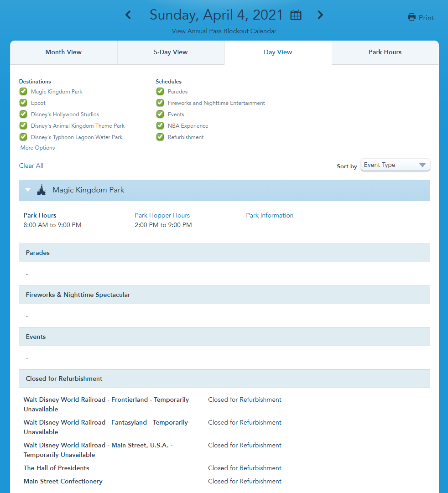The height and width of the screenshot is (493, 448).
Task: Toggle the NBA Experience checkbox
Action: click(160, 126)
